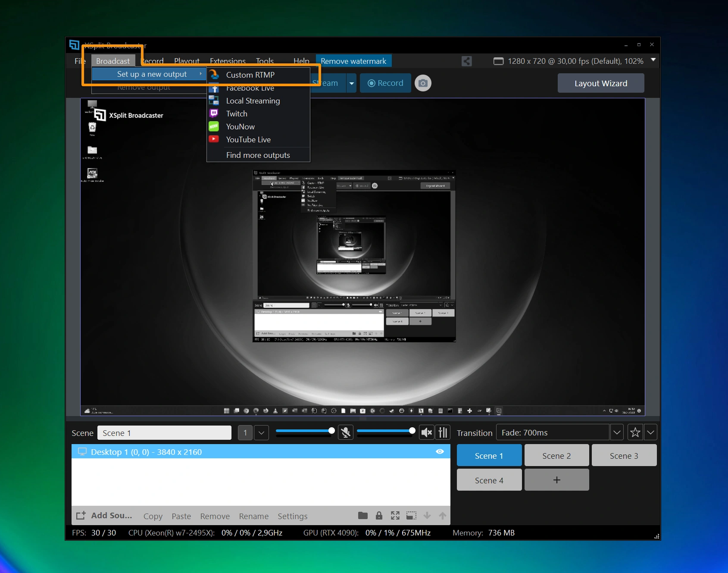Toggle visibility of the Desktop 1 source
This screenshot has height=573, width=728.
440,451
